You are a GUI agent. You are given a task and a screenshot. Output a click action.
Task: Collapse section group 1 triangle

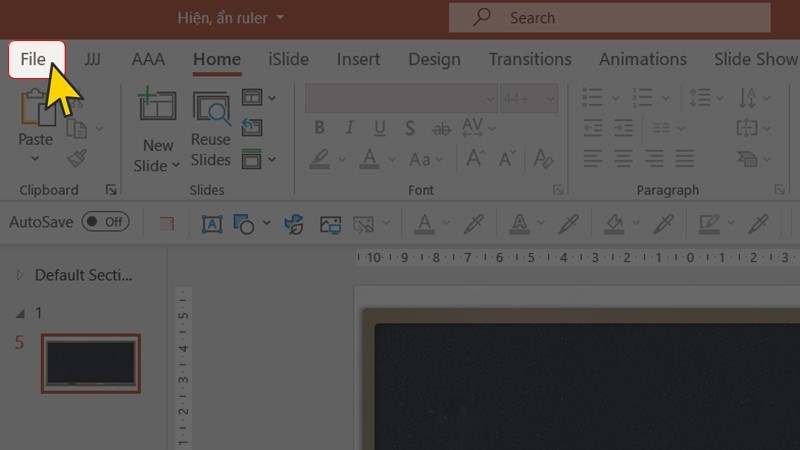20,313
